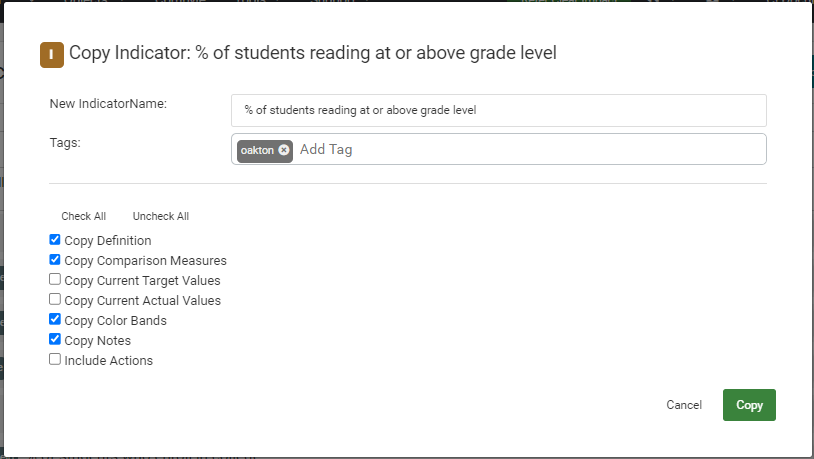
Task: Click the orange Indicator 'I' icon
Action: pos(52,55)
